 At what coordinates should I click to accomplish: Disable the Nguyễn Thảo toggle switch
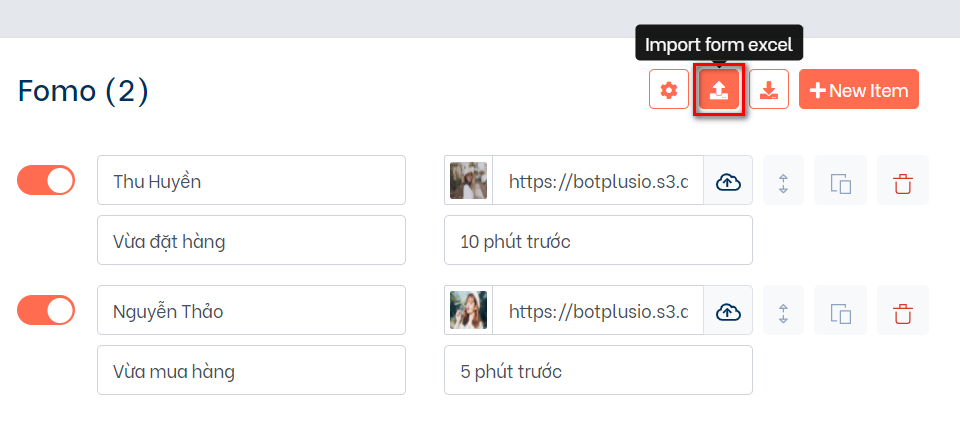[46, 310]
